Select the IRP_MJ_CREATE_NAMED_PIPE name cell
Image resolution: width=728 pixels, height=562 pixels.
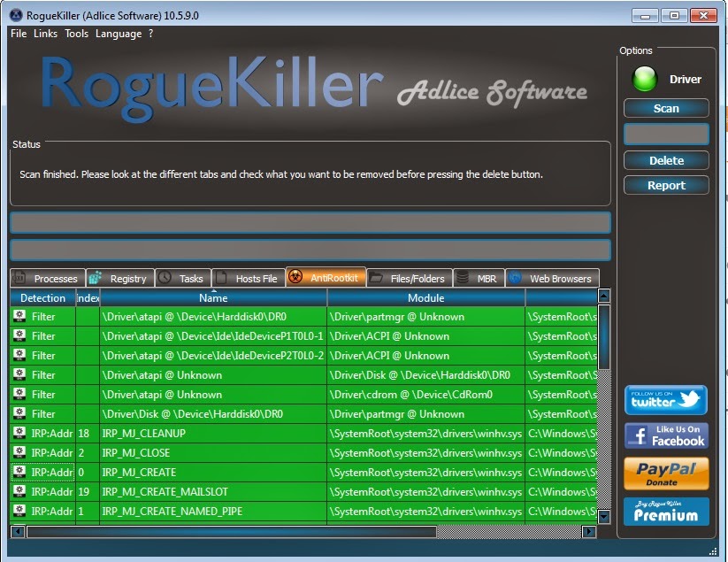pyautogui.click(x=213, y=512)
